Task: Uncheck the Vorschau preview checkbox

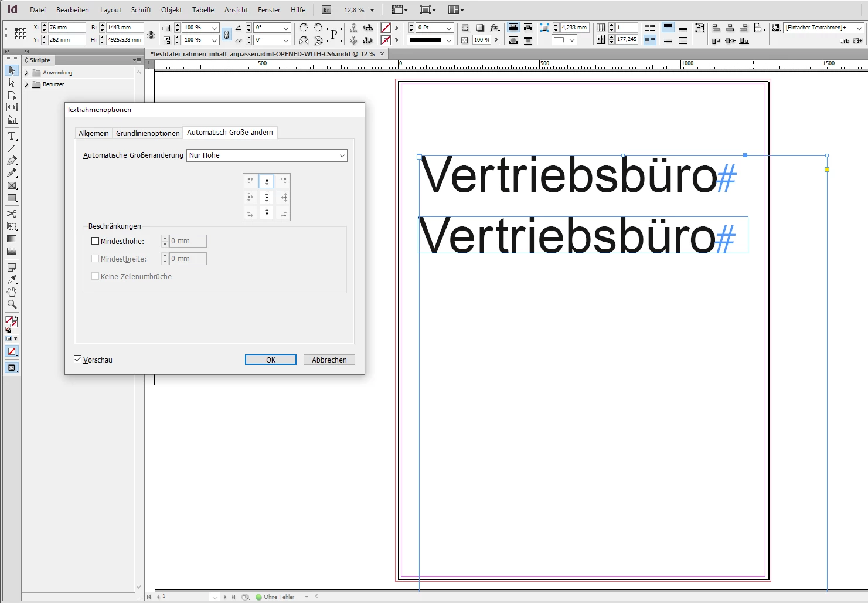Action: [78, 360]
